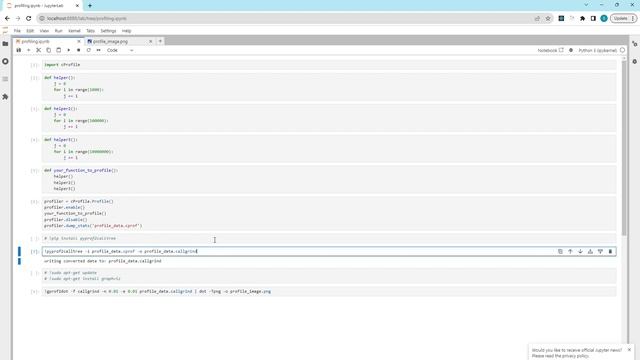The width and height of the screenshot is (640, 360).
Task: Interrupt the kernel with the stop icon
Action: coord(79,50)
